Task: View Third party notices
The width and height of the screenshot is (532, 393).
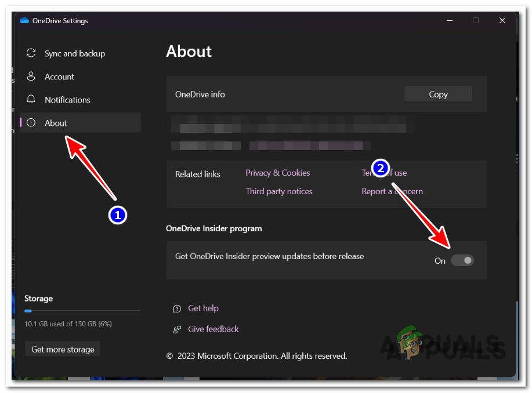Action: point(279,191)
